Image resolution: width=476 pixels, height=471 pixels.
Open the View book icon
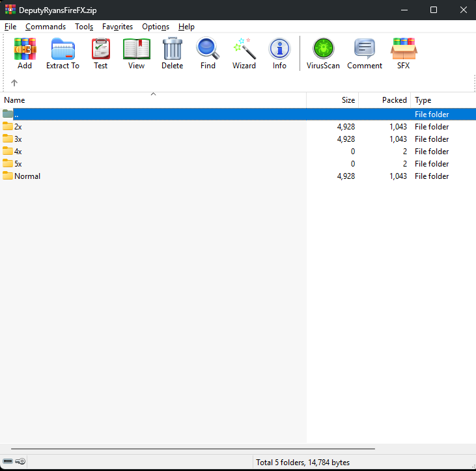(x=137, y=53)
